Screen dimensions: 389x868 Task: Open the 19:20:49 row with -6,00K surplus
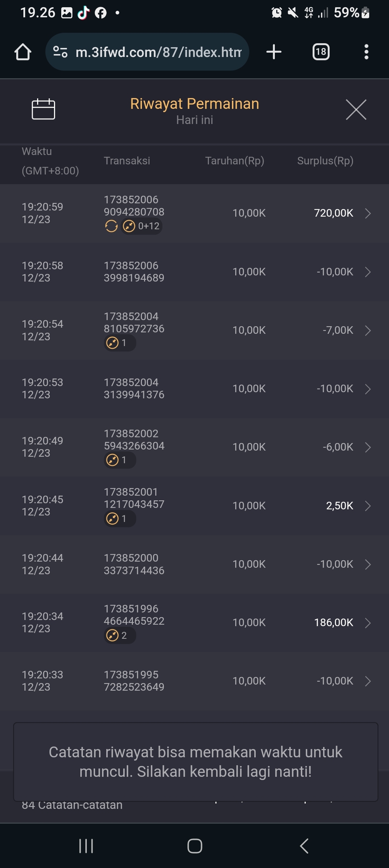194,447
